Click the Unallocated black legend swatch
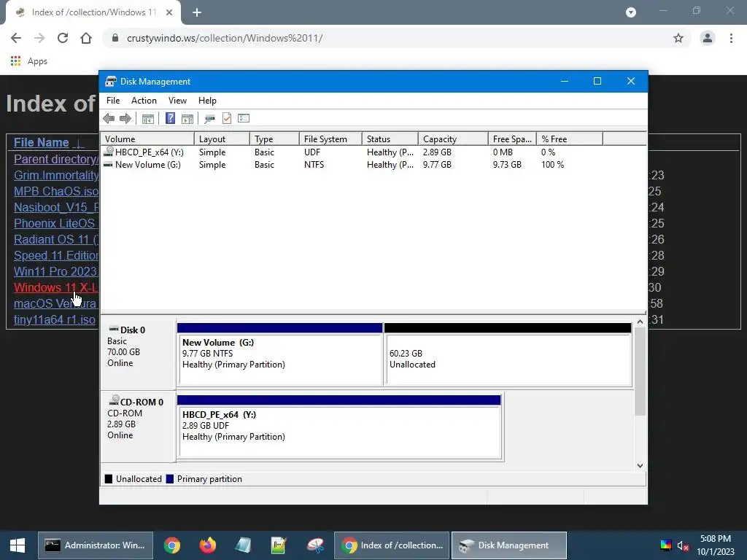 [109, 479]
